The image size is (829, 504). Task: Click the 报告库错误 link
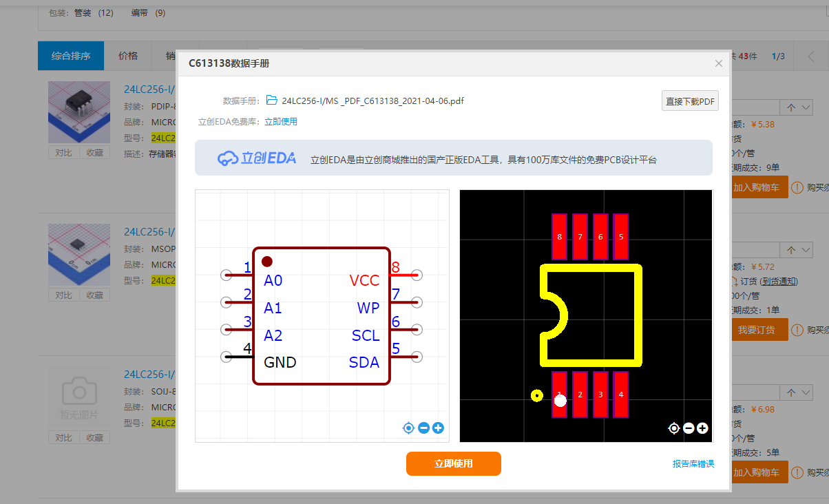pyautogui.click(x=693, y=464)
